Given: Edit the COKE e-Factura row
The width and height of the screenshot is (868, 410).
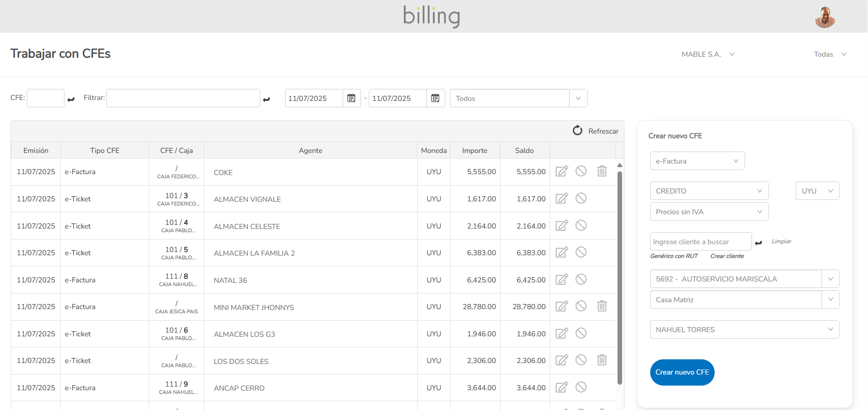Looking at the screenshot, I should point(561,171).
